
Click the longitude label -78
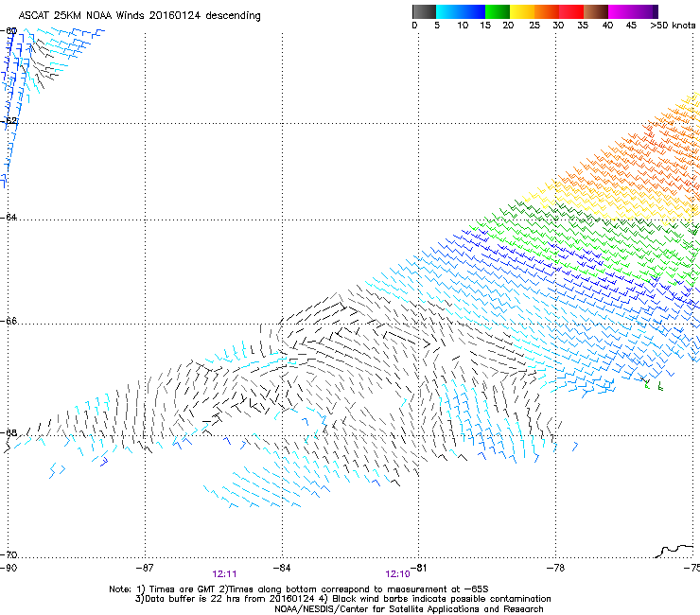pos(556,568)
